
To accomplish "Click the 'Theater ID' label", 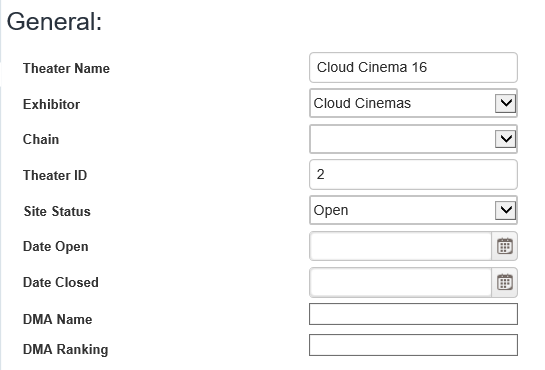I will click(x=55, y=175).
